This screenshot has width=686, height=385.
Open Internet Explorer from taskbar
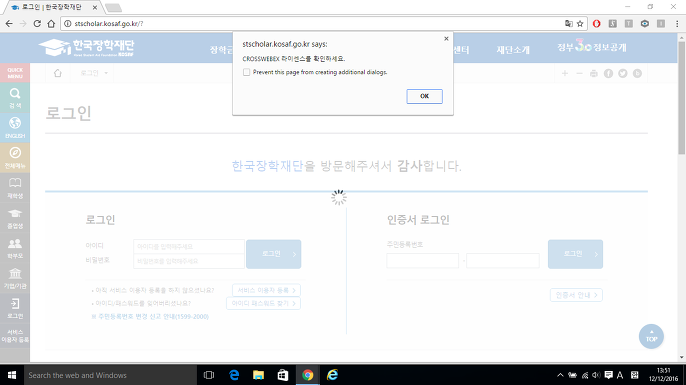pyautogui.click(x=332, y=375)
